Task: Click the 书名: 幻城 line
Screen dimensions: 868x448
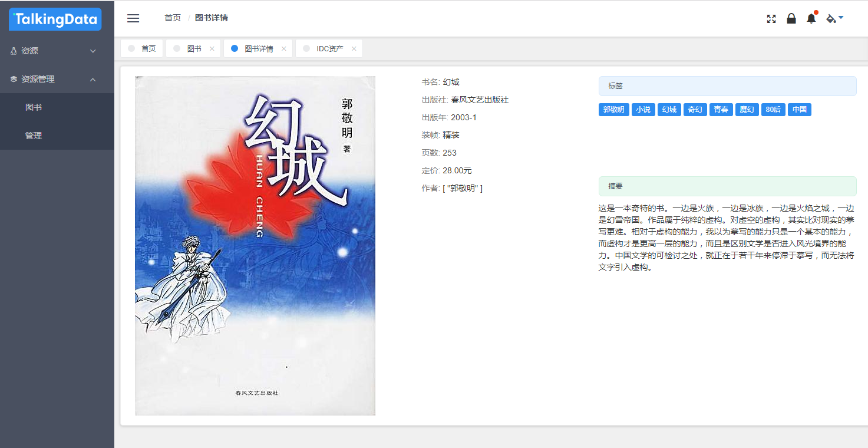Action: tap(441, 82)
